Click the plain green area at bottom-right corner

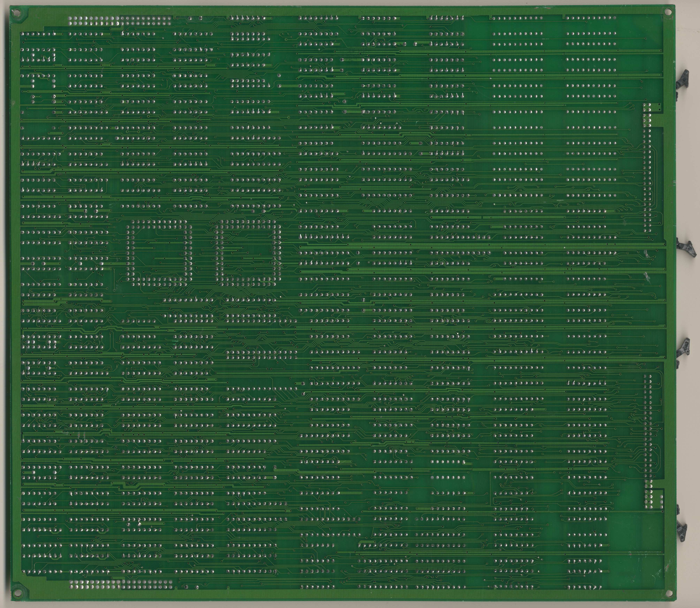(634, 573)
